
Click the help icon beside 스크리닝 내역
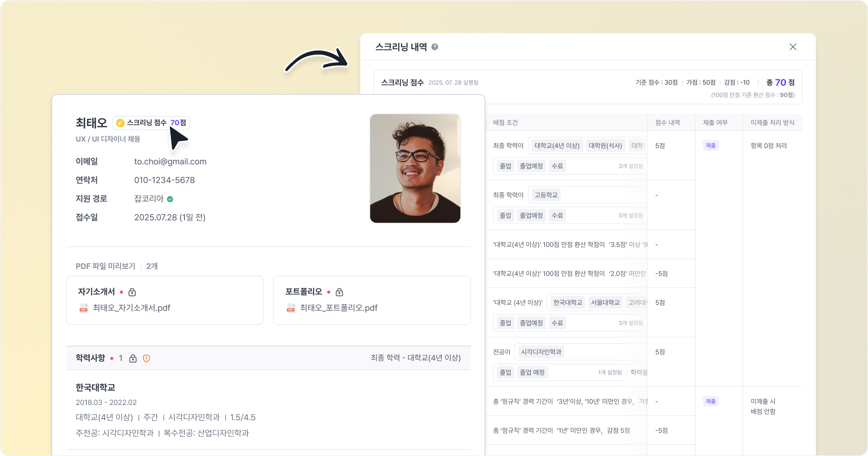(x=435, y=47)
